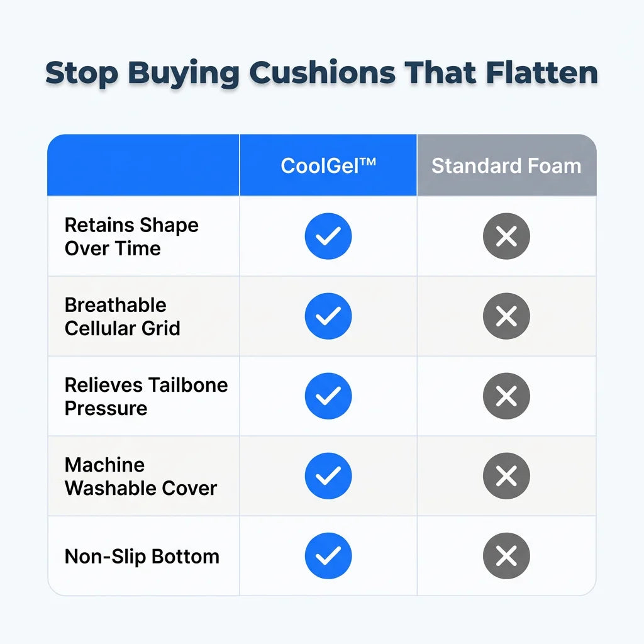Click the Standard Foam column header
This screenshot has height=644, width=644.
pos(507,165)
